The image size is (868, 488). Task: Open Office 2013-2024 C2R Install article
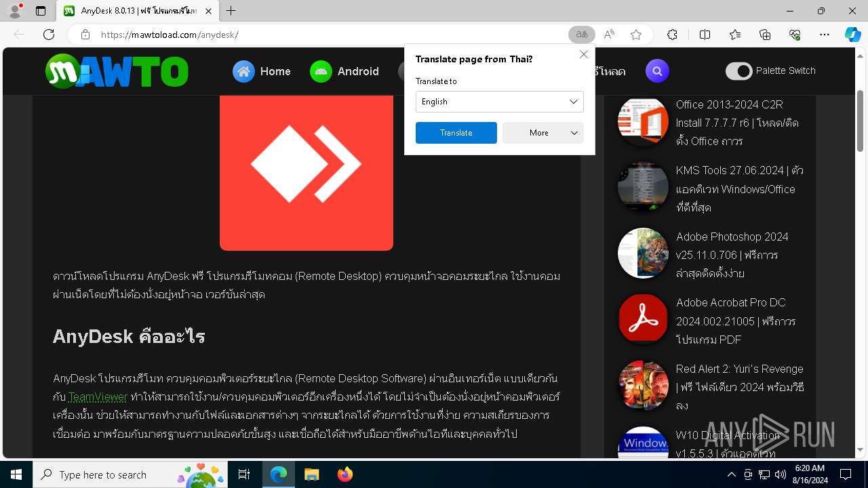click(x=737, y=123)
